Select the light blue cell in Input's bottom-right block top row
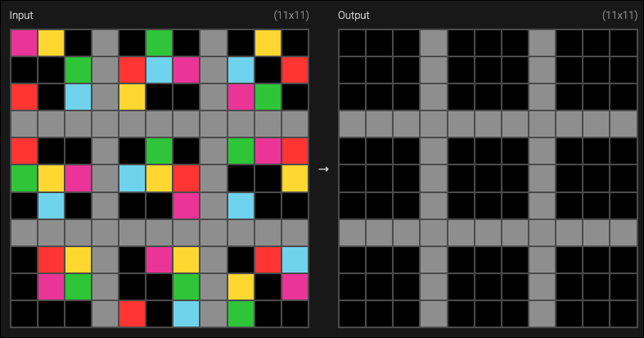This screenshot has width=644, height=338. pyautogui.click(x=295, y=259)
